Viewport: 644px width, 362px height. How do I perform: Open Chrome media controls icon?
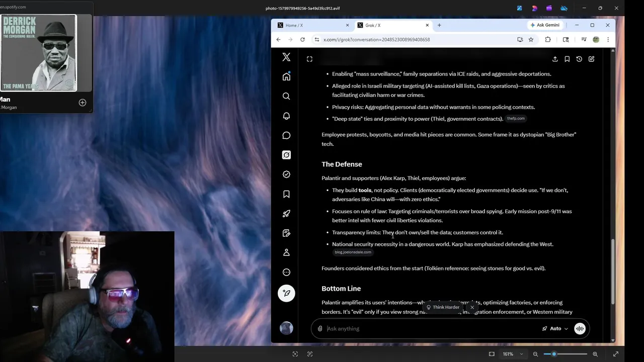584,40
